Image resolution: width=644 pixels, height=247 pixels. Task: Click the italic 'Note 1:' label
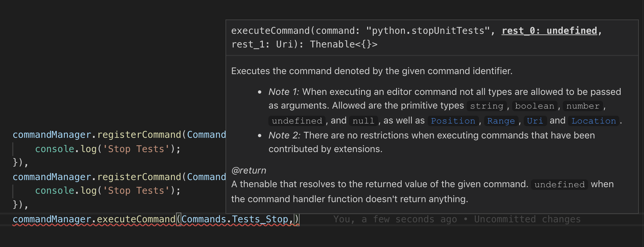283,92
